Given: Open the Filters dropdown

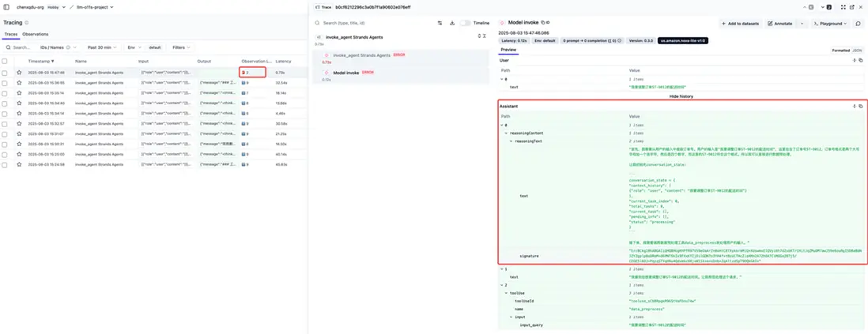Looking at the screenshot, I should click(181, 47).
